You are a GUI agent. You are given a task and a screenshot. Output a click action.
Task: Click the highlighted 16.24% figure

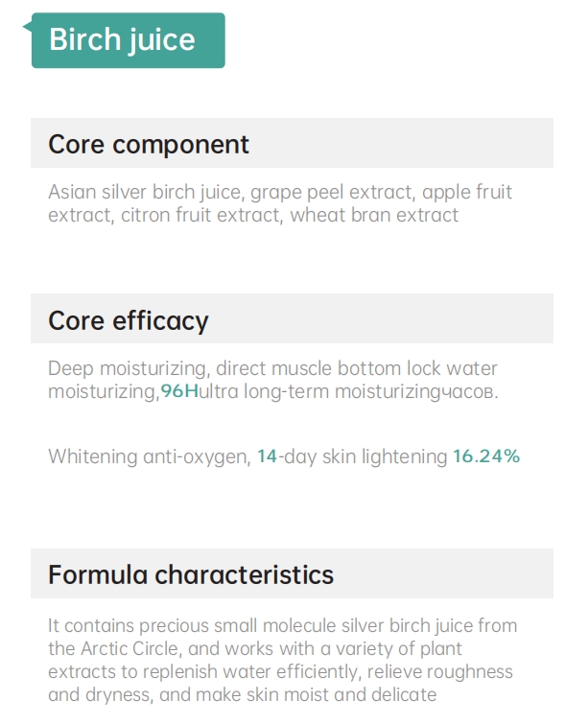click(x=486, y=456)
